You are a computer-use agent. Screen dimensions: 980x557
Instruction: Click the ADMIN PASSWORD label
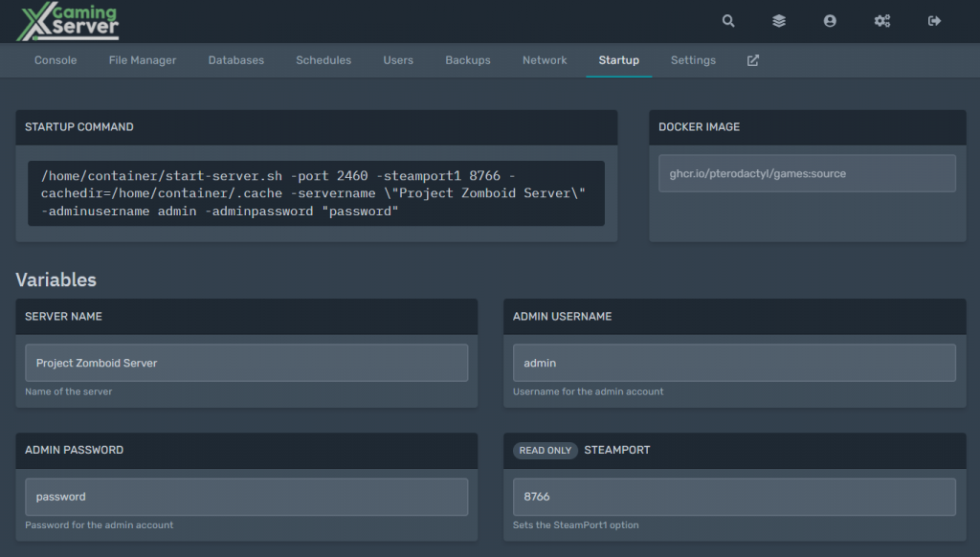pyautogui.click(x=74, y=450)
